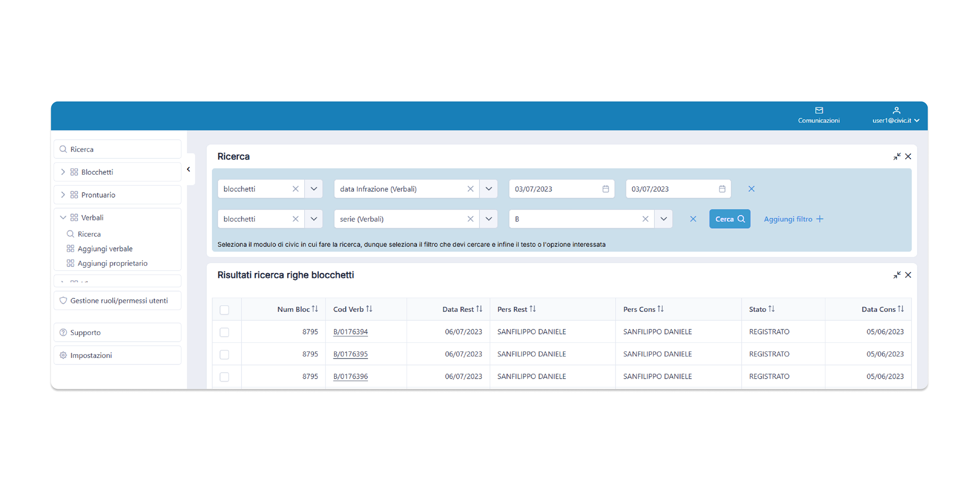The width and height of the screenshot is (980, 497).
Task: Open module dropdown in second filter row
Action: 314,219
